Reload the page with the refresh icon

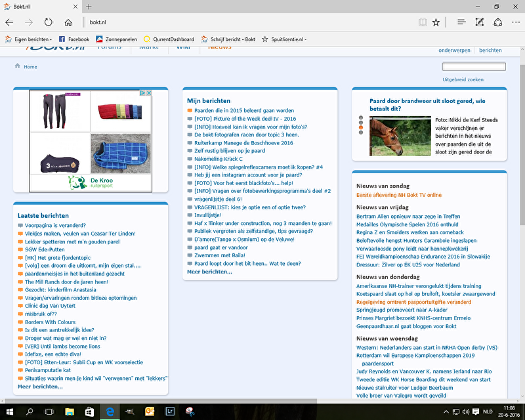[x=49, y=22]
